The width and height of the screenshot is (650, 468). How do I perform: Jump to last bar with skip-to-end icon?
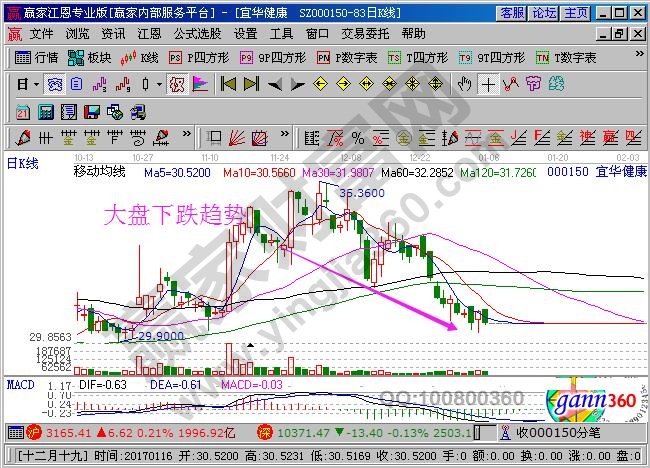click(251, 84)
